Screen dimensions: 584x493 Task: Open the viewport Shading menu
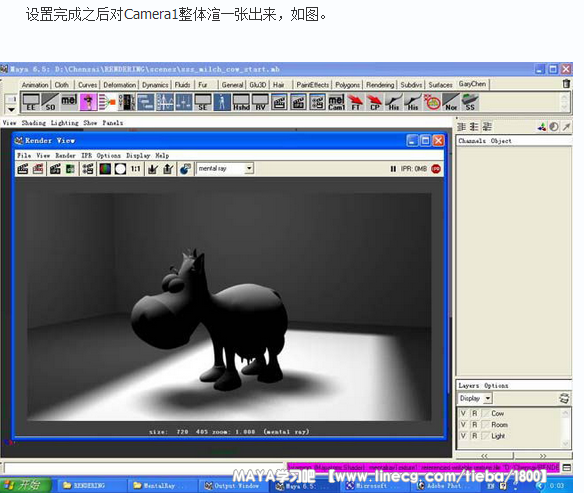tap(34, 123)
